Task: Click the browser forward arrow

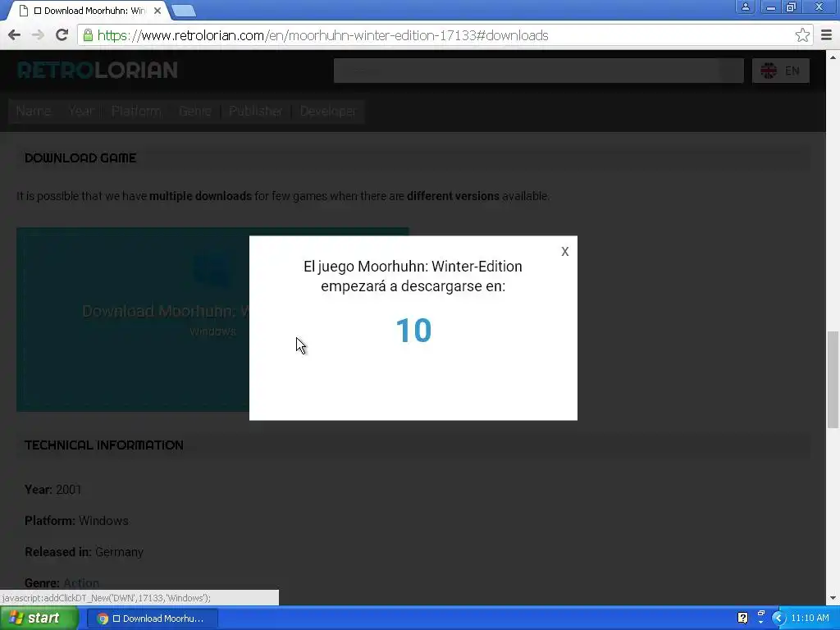Action: tap(38, 35)
